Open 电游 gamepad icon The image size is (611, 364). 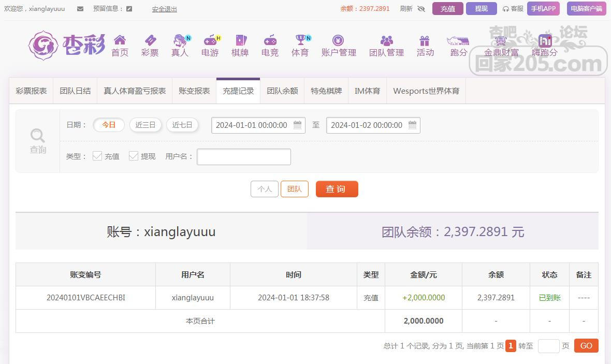pos(211,40)
